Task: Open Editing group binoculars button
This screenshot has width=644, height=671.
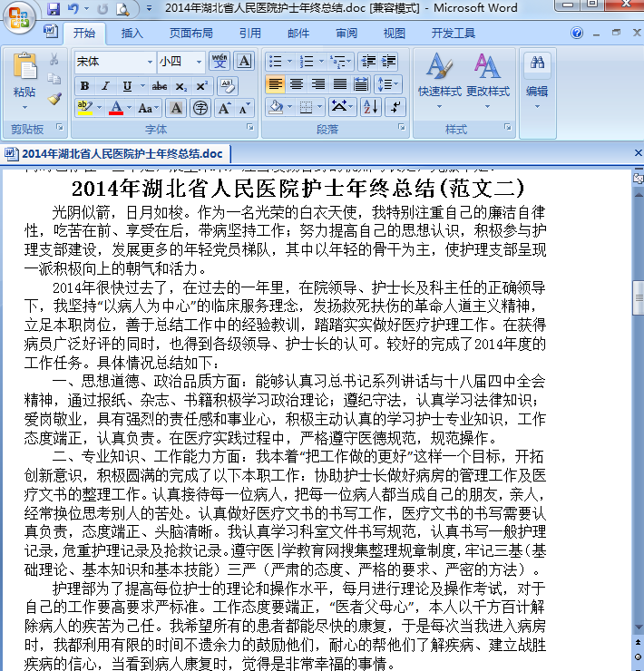Action: coord(537,79)
